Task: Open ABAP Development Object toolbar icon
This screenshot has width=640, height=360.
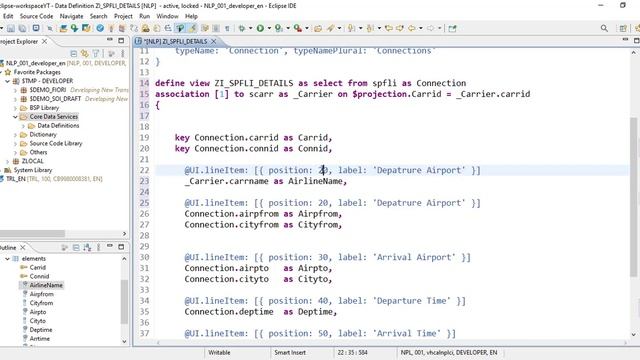Action: [x=63, y=28]
